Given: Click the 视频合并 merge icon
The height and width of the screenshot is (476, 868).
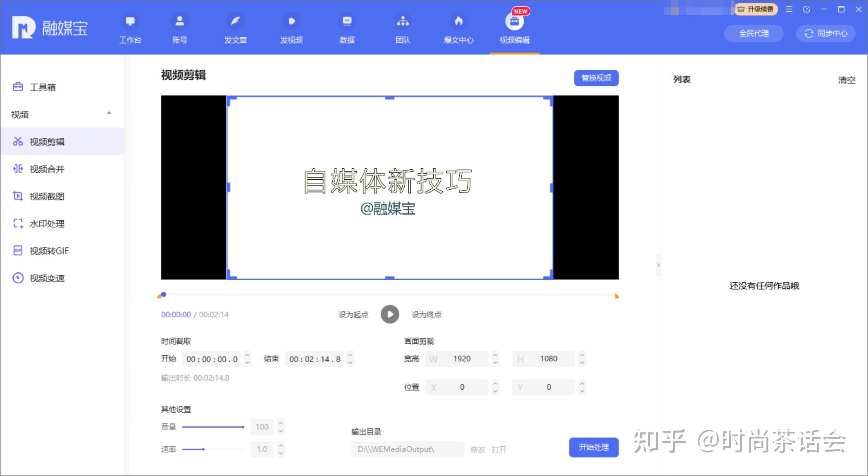Looking at the screenshot, I should [18, 169].
